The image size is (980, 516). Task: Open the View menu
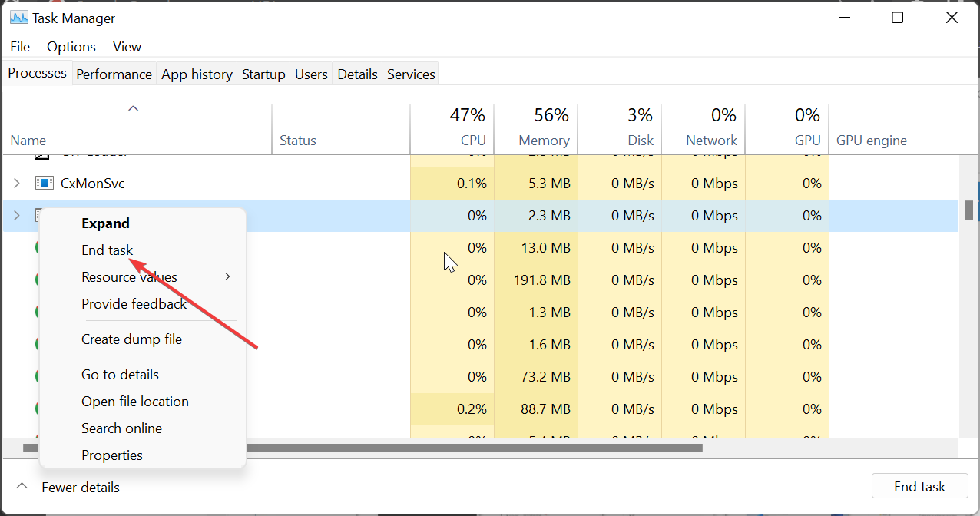(x=127, y=47)
